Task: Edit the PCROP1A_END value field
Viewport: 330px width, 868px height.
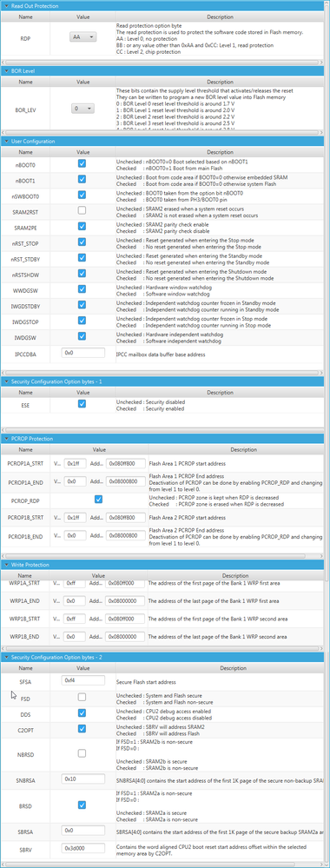Action: (76, 482)
